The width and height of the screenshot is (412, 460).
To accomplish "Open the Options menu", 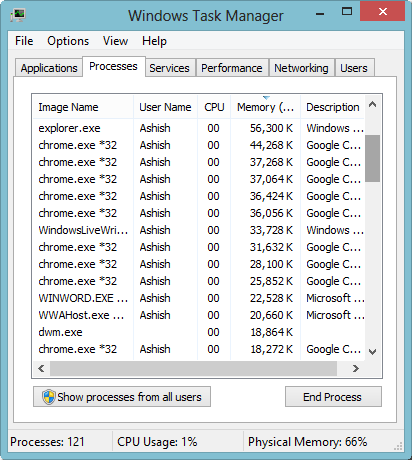I will pyautogui.click(x=68, y=41).
